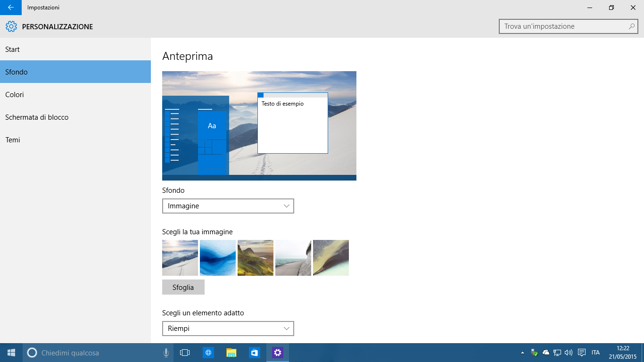Click the 'Anteprima' heading
Screen dimensions: 644x362
click(x=188, y=56)
